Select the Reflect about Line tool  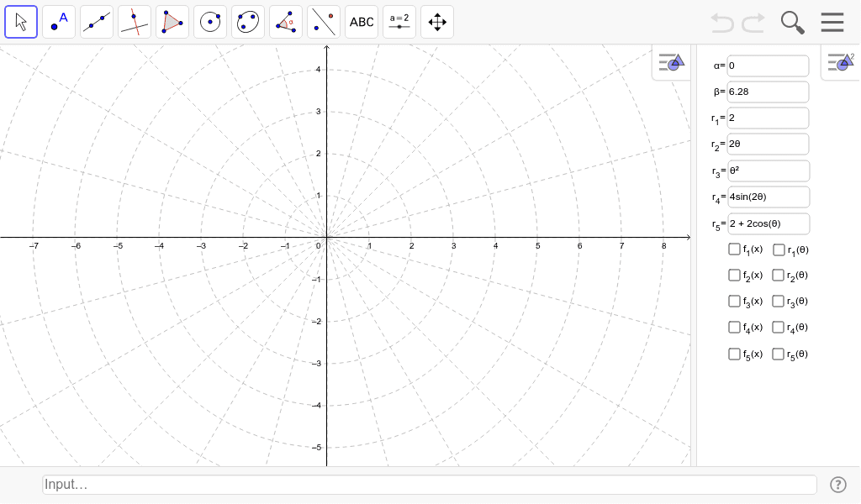[324, 22]
